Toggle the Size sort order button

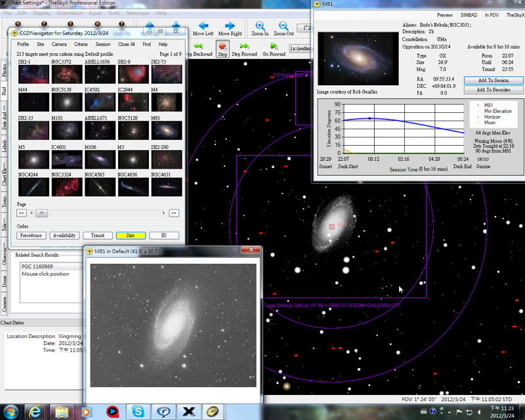coord(130,235)
